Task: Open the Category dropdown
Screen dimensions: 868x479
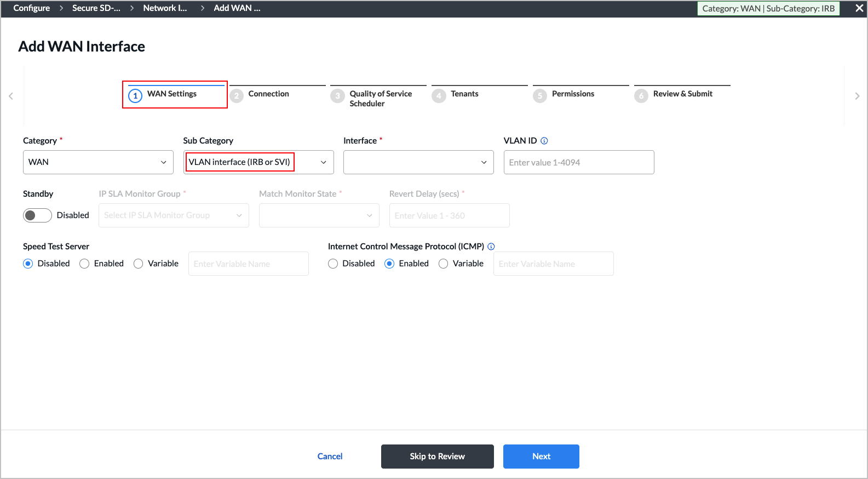Action: click(98, 162)
